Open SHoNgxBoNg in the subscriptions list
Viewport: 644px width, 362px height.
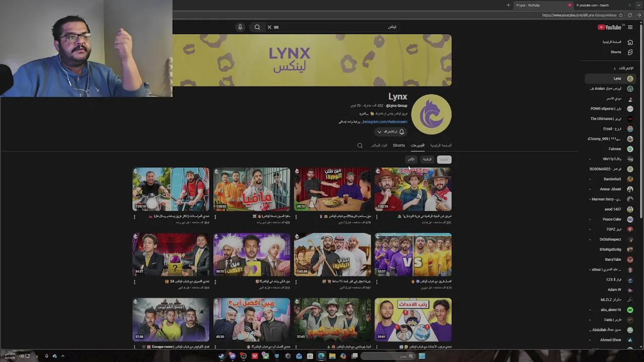pos(610,249)
